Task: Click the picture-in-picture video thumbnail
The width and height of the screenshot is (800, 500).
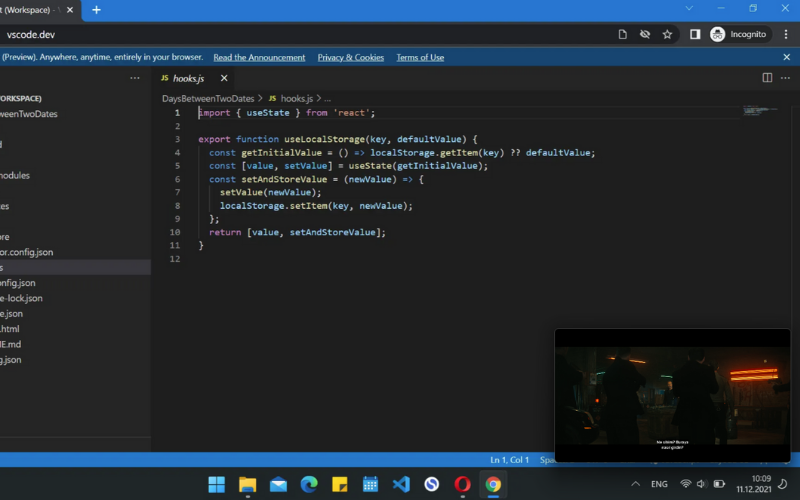Action: coord(672,395)
